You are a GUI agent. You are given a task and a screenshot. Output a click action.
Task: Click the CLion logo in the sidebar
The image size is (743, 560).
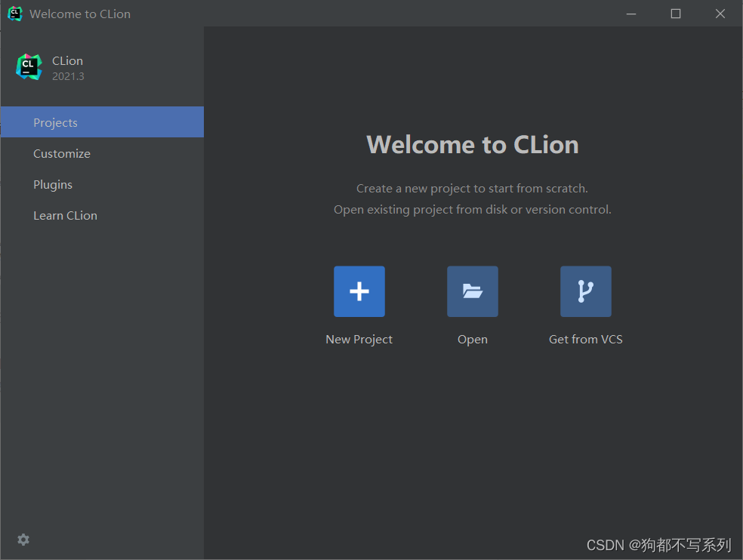click(29, 67)
